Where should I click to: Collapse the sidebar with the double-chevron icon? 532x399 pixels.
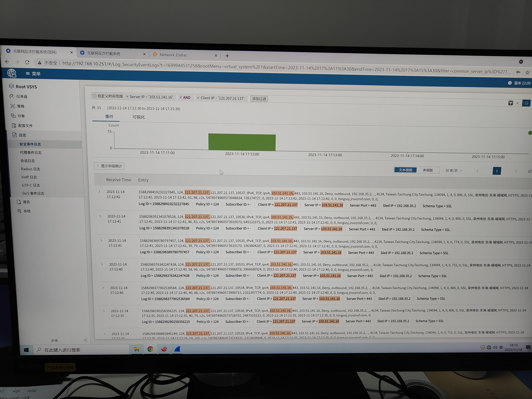coord(86,340)
